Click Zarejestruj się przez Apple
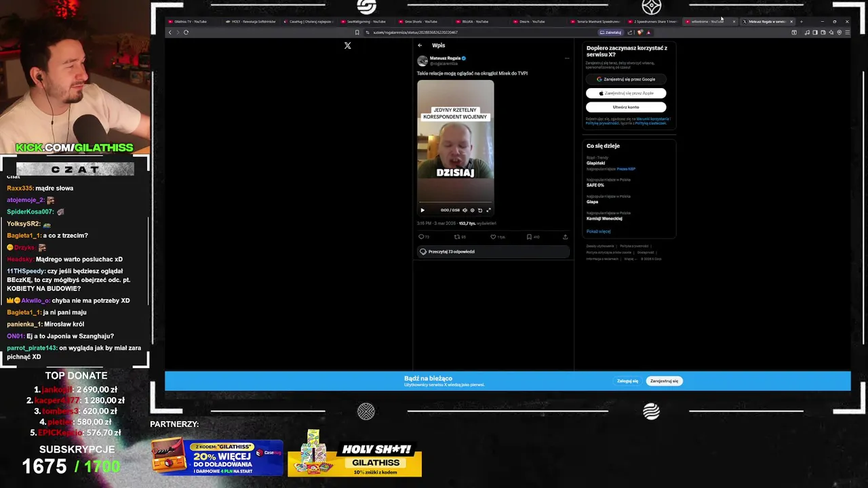 pos(626,93)
